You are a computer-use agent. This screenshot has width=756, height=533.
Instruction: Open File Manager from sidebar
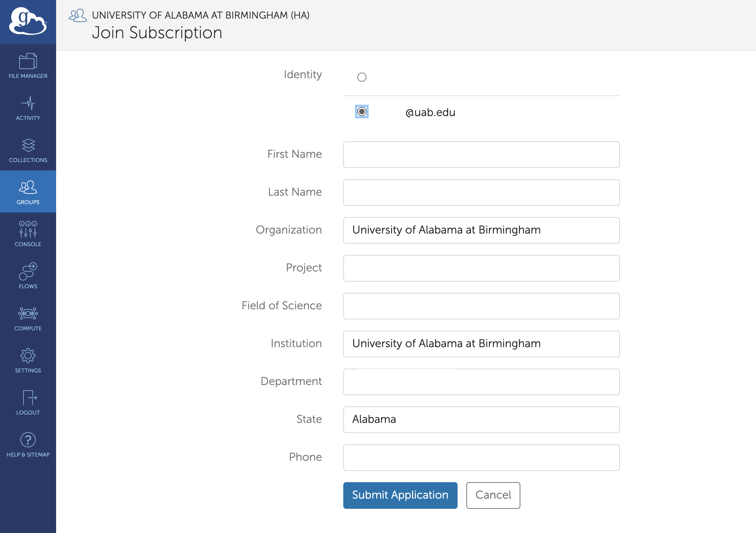(28, 66)
